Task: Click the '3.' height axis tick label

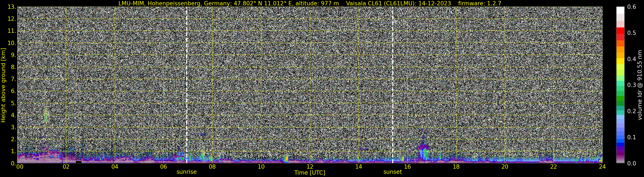Action: [x=13, y=127]
